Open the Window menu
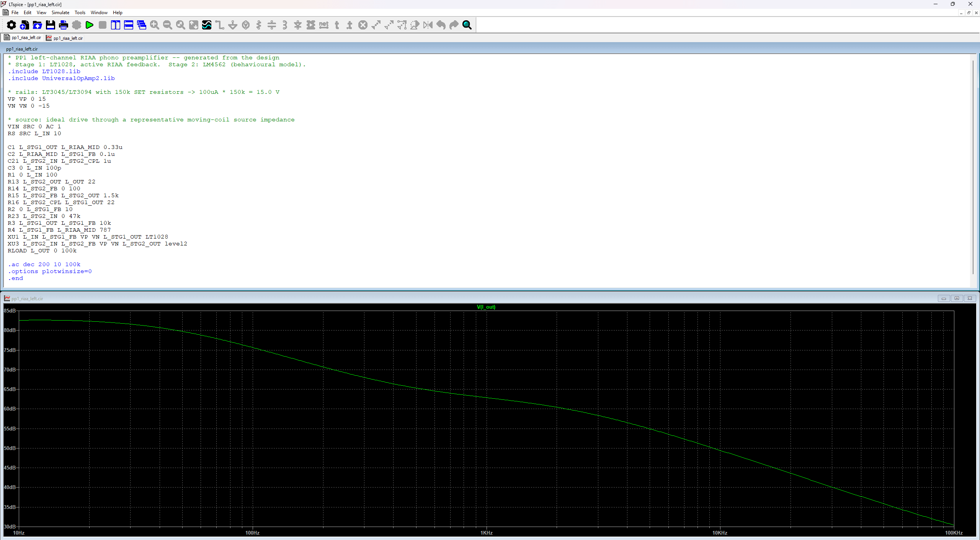980x540 pixels. [x=99, y=13]
